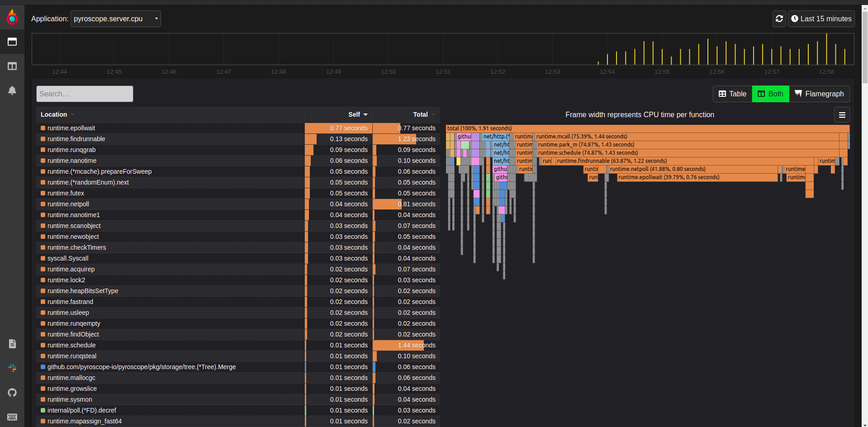
Task: Open the comparison view icon in sidebar
Action: 12,66
